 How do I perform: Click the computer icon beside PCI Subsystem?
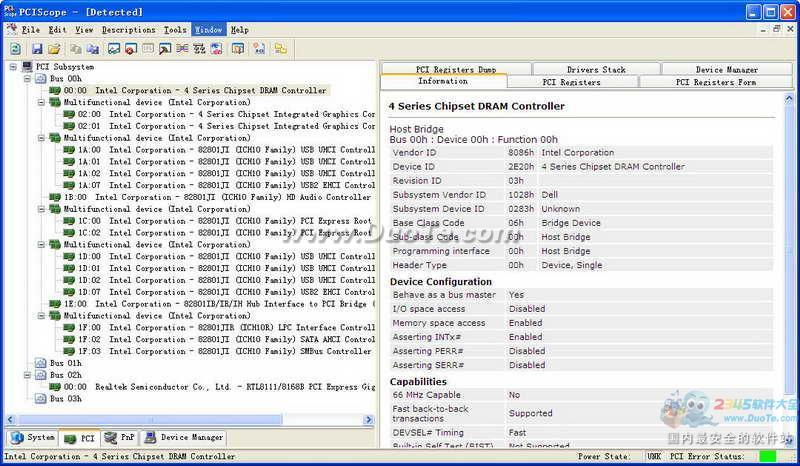(28, 67)
